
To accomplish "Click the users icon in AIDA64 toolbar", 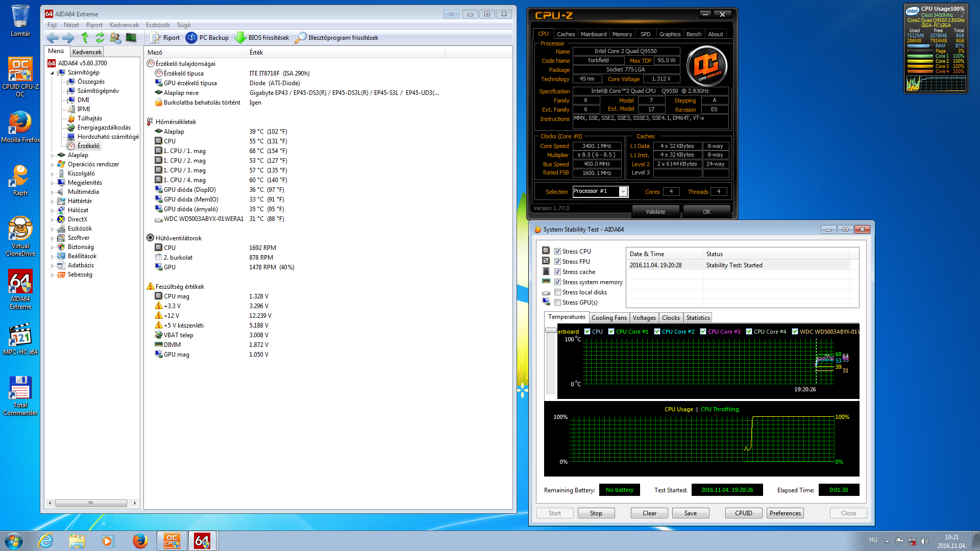I will (x=115, y=38).
